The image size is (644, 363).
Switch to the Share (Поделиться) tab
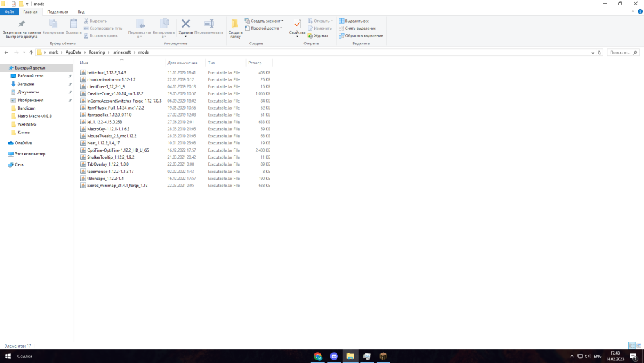[x=57, y=12]
